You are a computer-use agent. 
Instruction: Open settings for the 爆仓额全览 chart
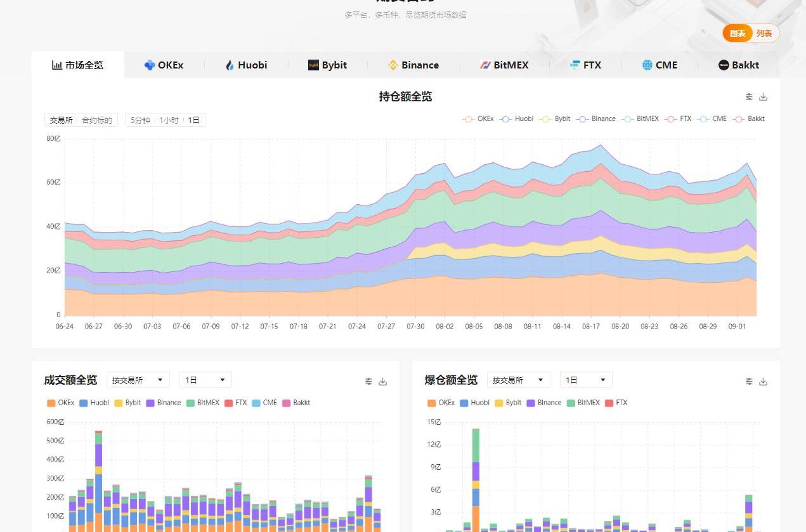coord(749,381)
